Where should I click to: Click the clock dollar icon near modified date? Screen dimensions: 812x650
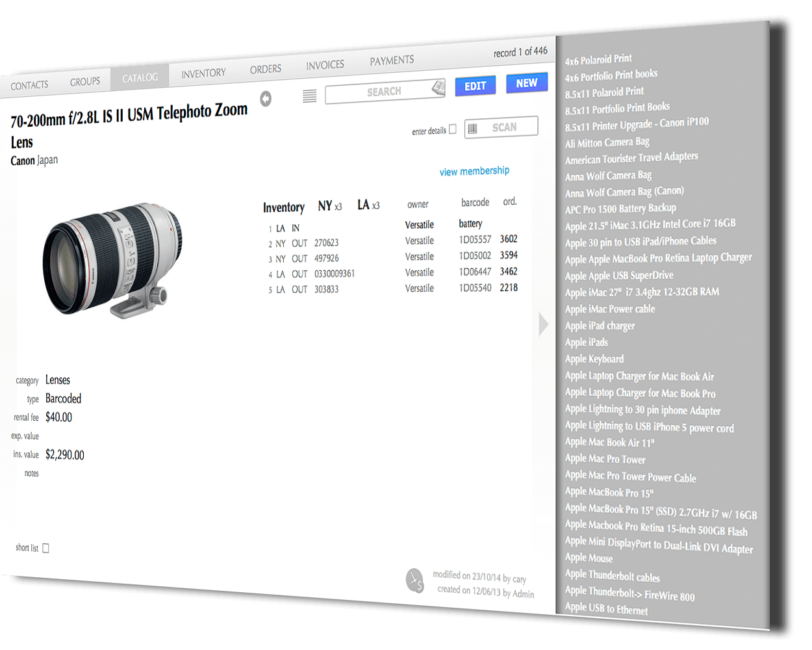coord(415,580)
